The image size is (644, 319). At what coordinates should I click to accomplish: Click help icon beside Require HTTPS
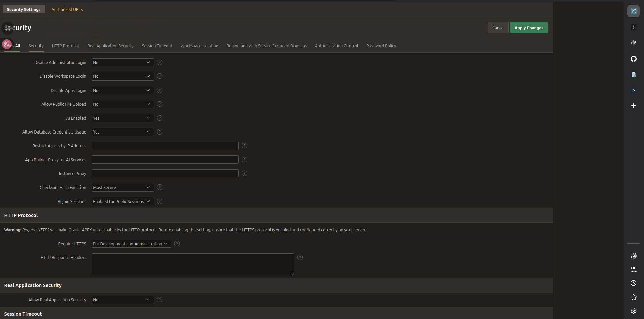pyautogui.click(x=177, y=244)
